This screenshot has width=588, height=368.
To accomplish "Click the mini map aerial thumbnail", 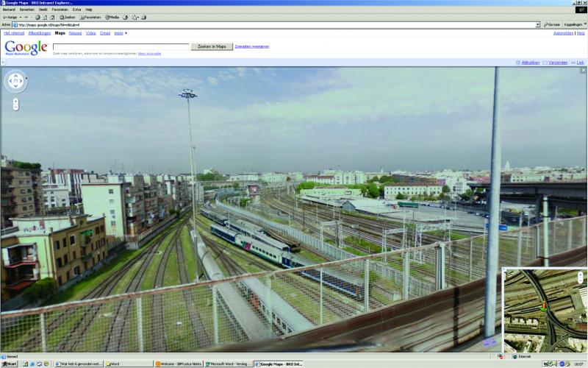I will pos(545,310).
